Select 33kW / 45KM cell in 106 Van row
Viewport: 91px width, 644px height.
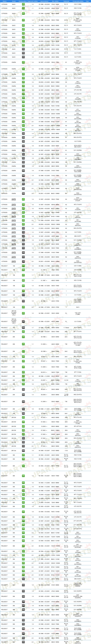[55, 313]
